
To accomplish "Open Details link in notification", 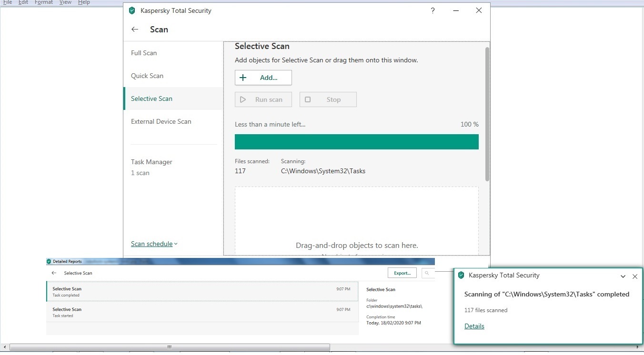I will point(474,326).
